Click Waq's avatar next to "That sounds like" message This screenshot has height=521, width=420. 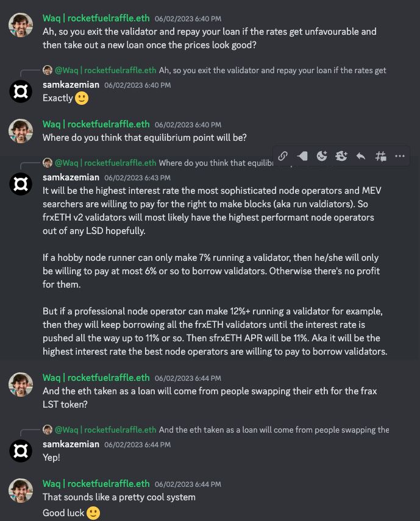click(x=21, y=491)
